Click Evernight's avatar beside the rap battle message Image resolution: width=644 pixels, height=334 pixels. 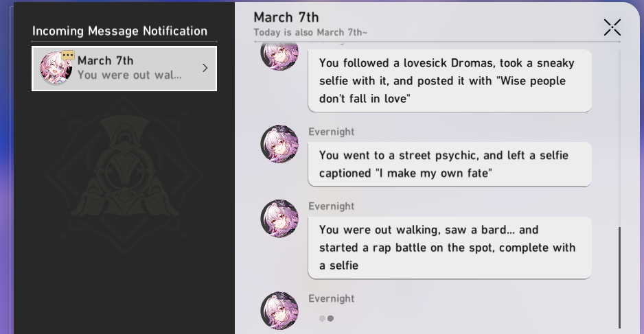click(279, 219)
